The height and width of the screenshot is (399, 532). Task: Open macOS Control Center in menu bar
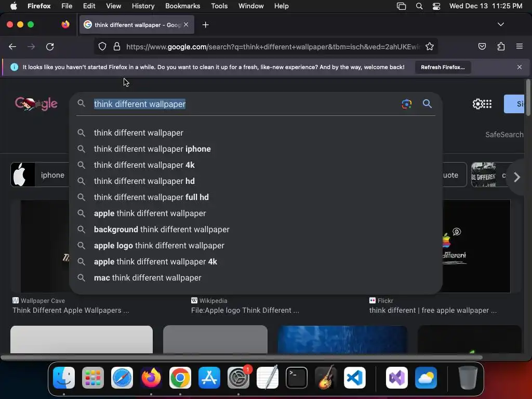pos(436,6)
